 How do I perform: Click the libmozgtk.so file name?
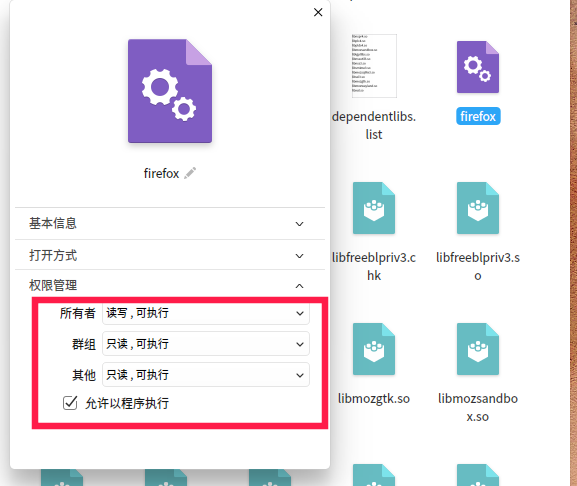click(x=374, y=398)
